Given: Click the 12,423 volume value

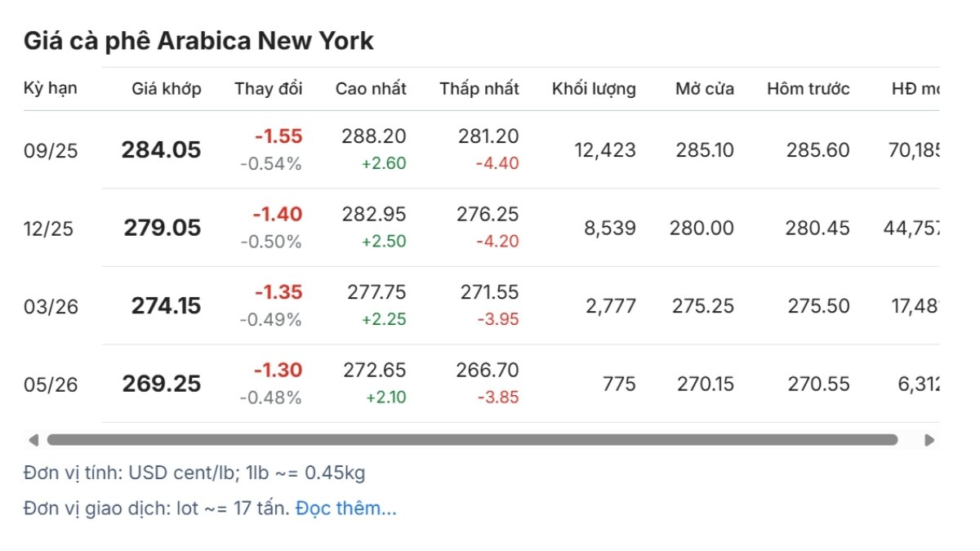Looking at the screenshot, I should [605, 150].
